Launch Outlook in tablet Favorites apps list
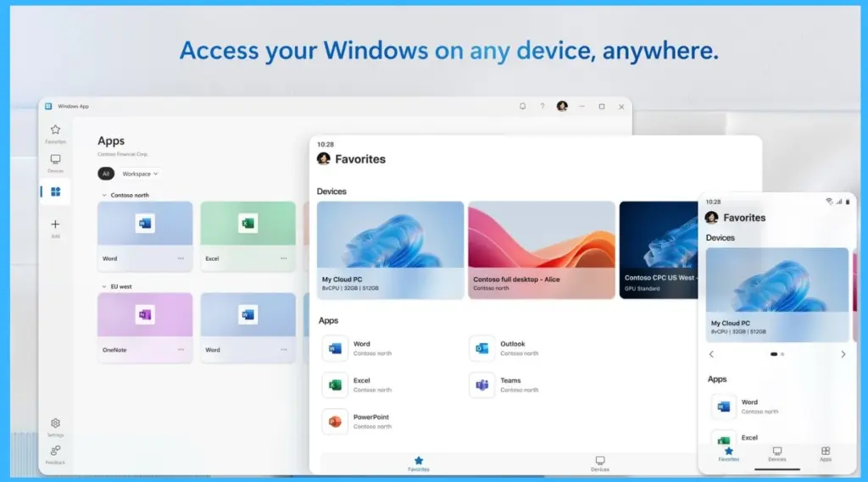868x482 pixels. pyautogui.click(x=504, y=348)
